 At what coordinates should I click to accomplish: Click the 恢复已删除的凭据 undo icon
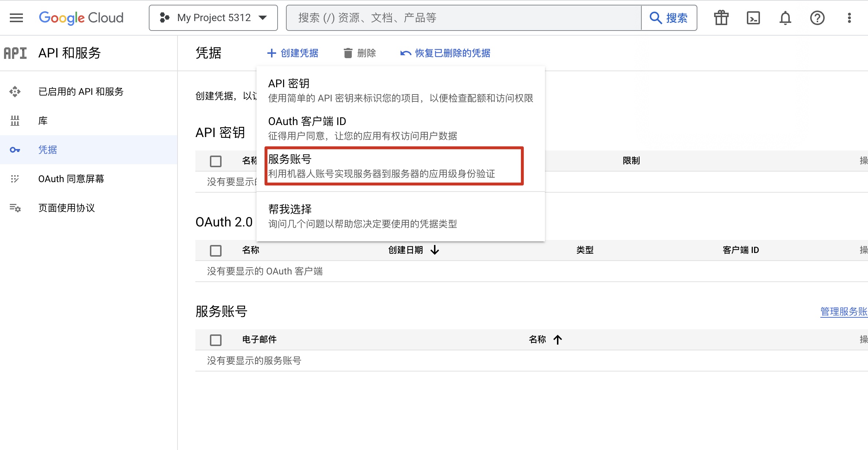tap(405, 53)
